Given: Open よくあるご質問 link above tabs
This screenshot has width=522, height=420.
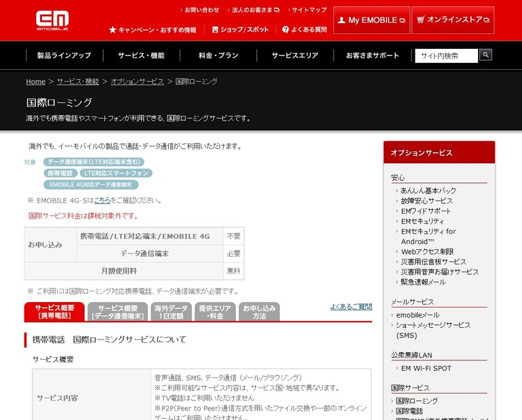Looking at the screenshot, I should (351, 306).
